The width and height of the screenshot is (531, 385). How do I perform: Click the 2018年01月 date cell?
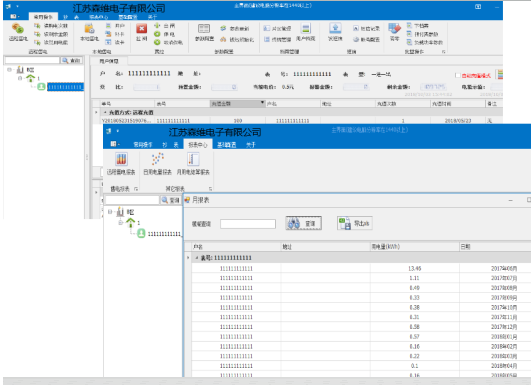(495, 337)
